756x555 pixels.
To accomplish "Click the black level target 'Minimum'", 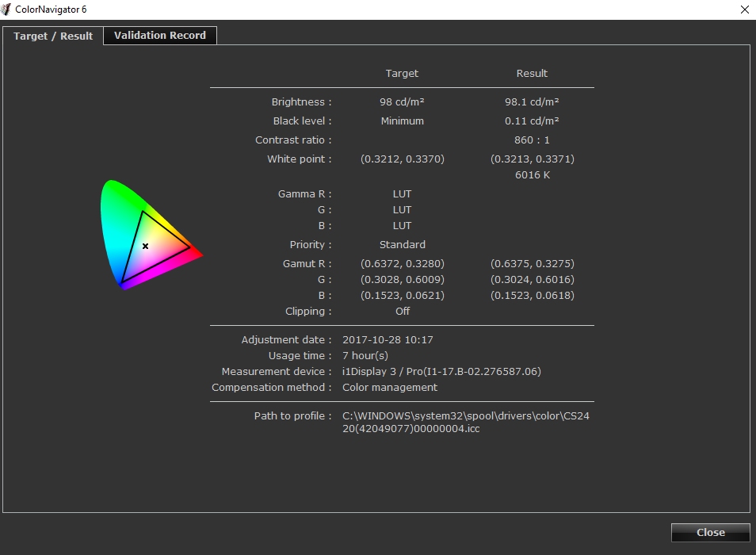I will tap(402, 121).
